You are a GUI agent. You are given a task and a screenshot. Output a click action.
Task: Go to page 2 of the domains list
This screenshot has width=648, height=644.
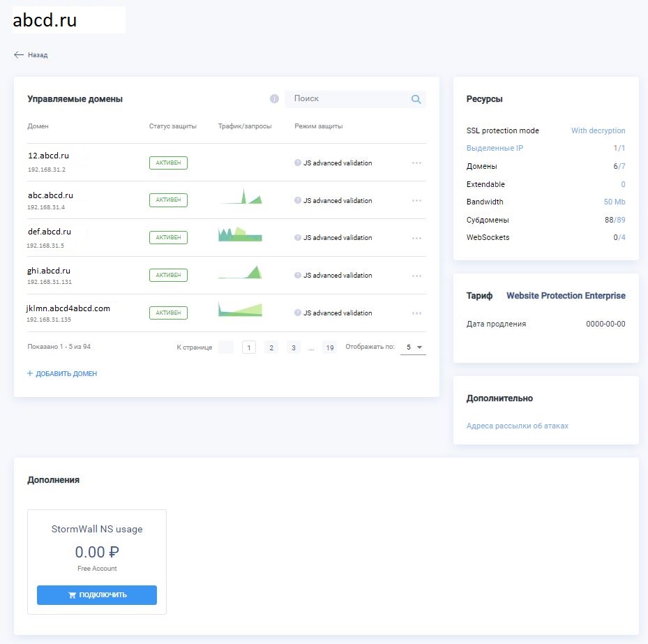tap(271, 347)
